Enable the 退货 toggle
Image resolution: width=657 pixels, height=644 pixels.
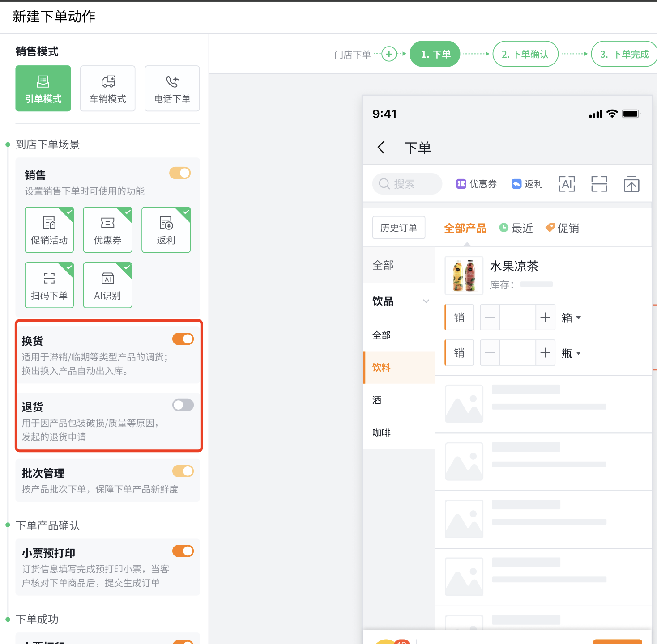[x=183, y=405]
